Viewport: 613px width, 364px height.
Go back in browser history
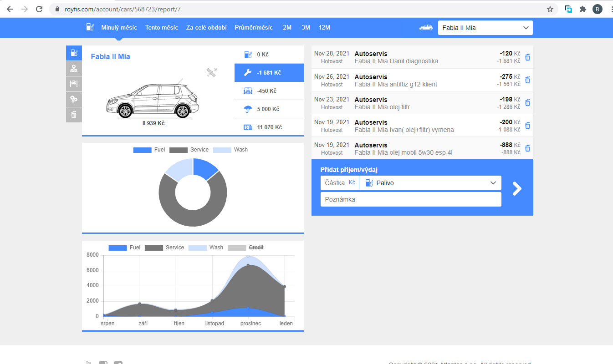pyautogui.click(x=10, y=9)
